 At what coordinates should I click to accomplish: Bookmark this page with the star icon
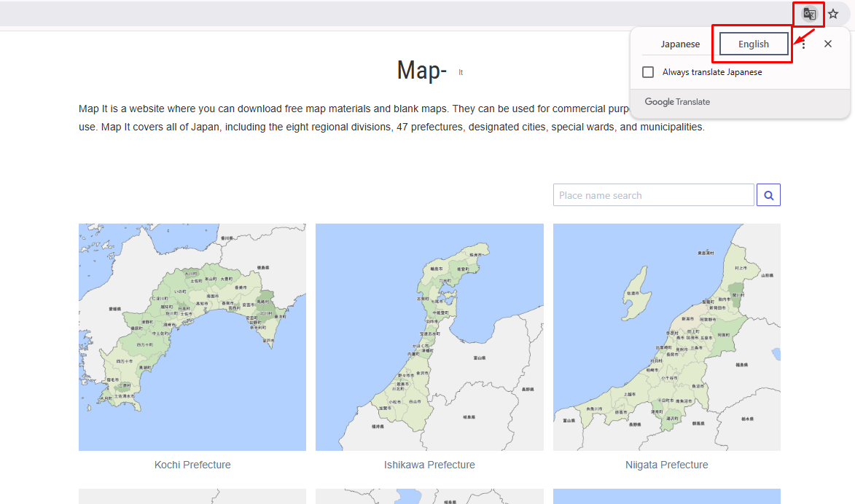coord(833,14)
